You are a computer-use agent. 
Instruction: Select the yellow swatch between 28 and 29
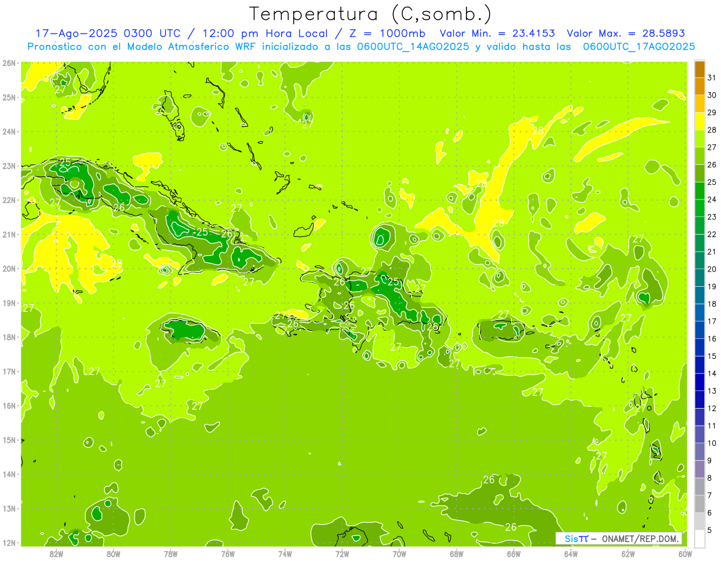[x=699, y=122]
